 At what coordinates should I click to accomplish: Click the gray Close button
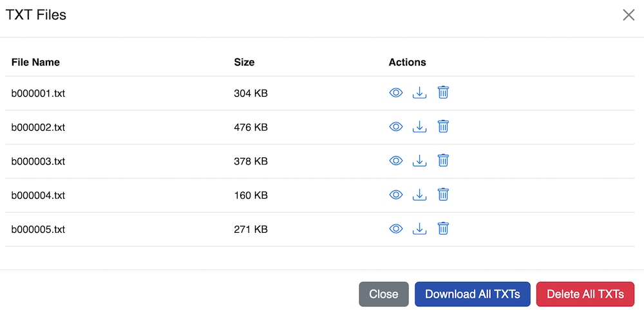pyautogui.click(x=383, y=294)
